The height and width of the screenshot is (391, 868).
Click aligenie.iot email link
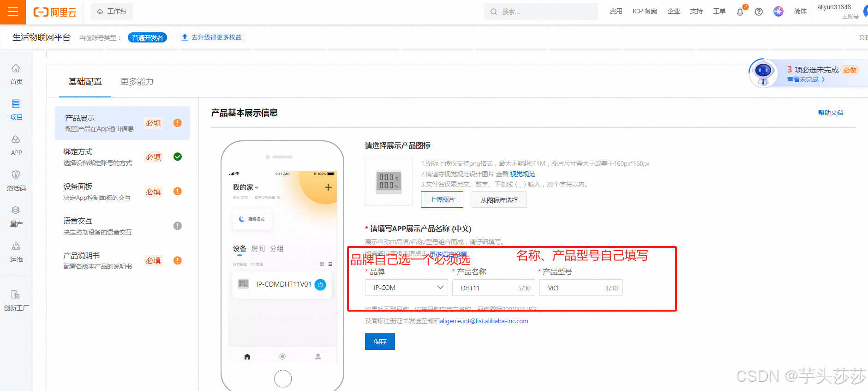pyautogui.click(x=484, y=321)
